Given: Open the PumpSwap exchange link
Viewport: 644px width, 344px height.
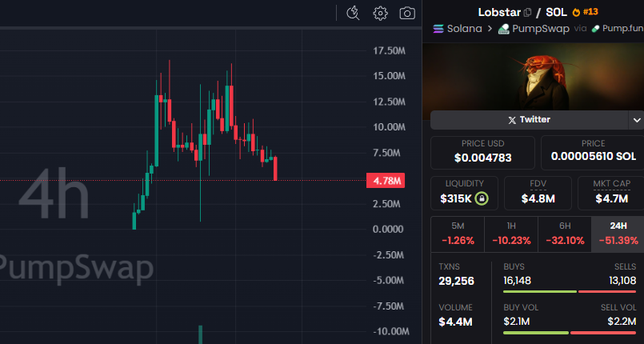Looking at the screenshot, I should tap(541, 29).
